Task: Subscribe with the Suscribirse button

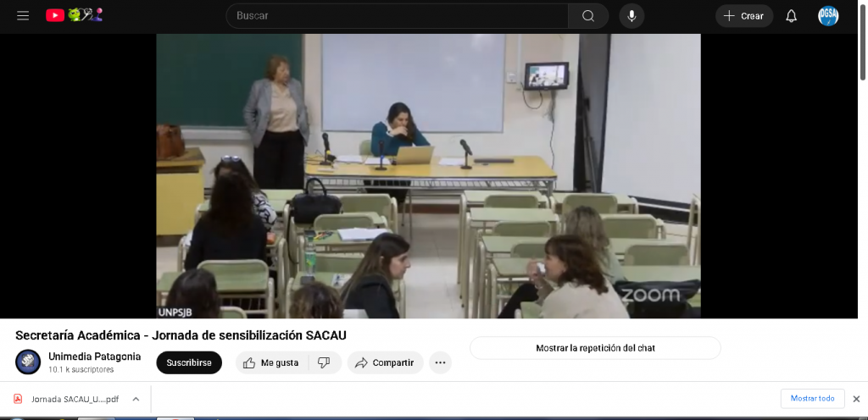Action: pyautogui.click(x=189, y=362)
